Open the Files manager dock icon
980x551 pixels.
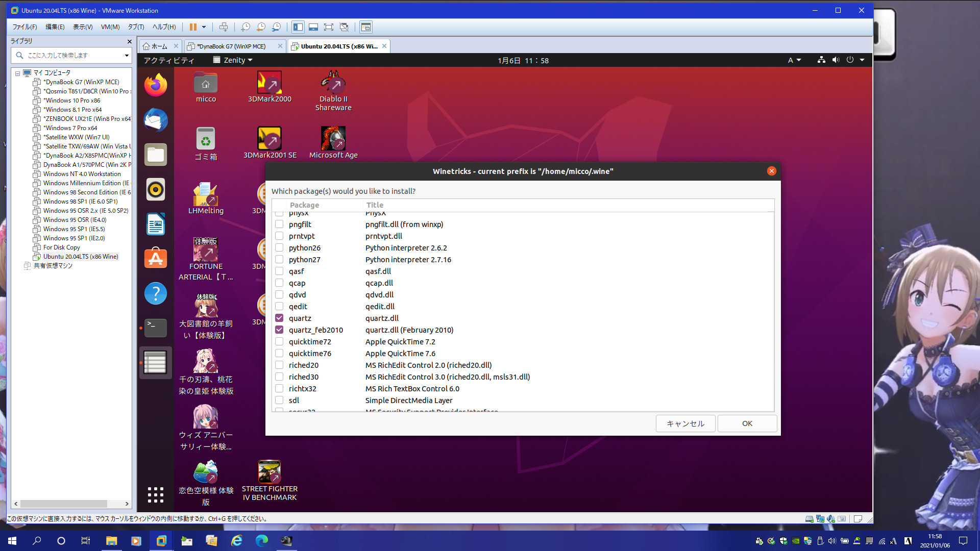pyautogui.click(x=156, y=155)
